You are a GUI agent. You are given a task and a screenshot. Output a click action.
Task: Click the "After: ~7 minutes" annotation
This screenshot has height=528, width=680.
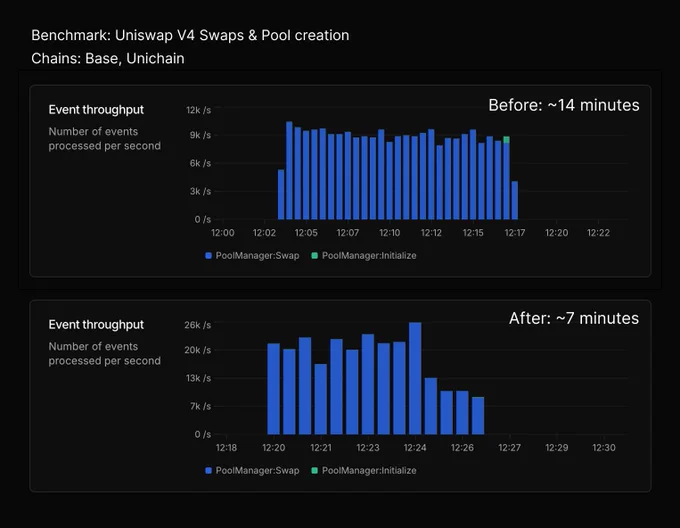coord(574,318)
